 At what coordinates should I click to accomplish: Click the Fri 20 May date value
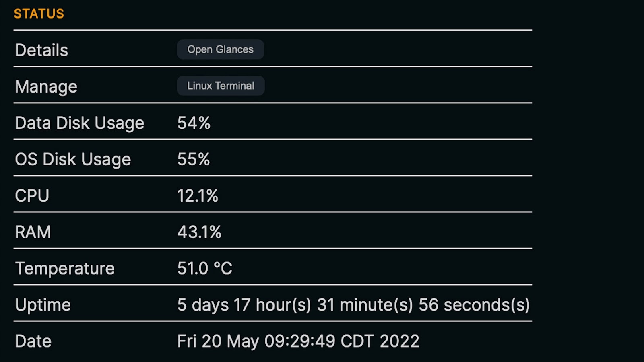[x=218, y=341]
